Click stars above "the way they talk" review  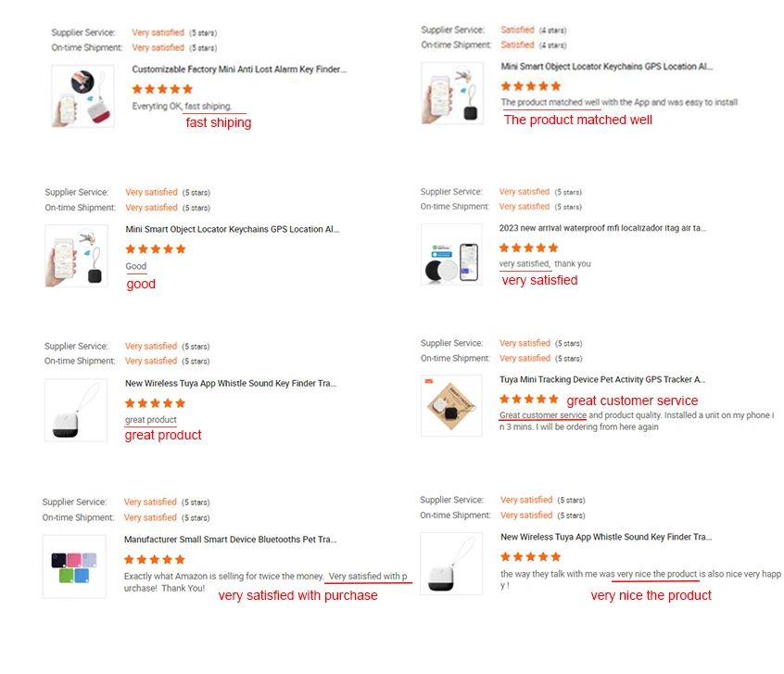530,557
